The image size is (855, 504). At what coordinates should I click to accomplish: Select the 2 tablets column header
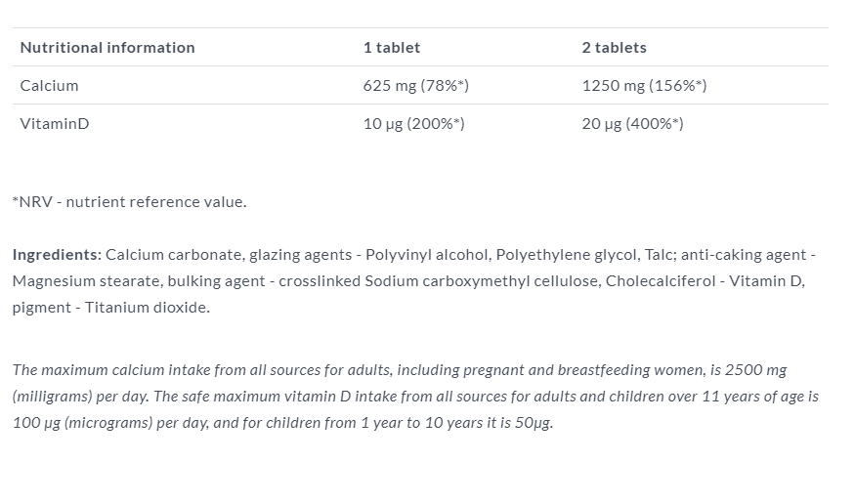click(614, 48)
